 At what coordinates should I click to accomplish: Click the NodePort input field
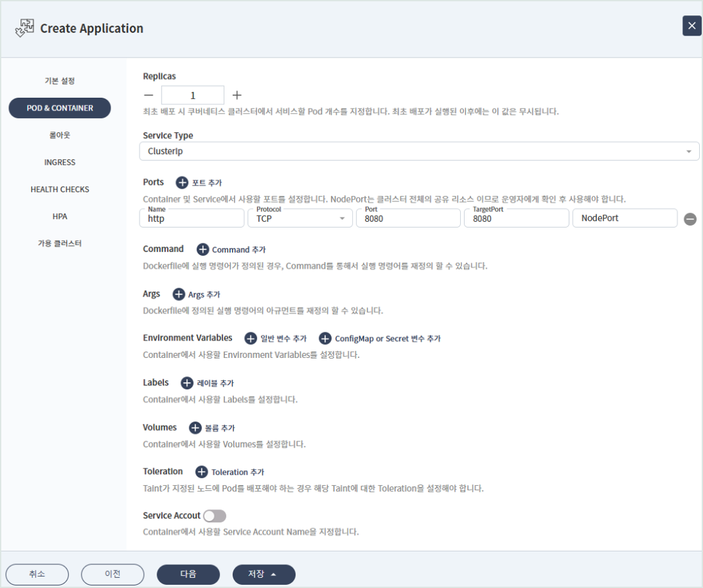[625, 218]
